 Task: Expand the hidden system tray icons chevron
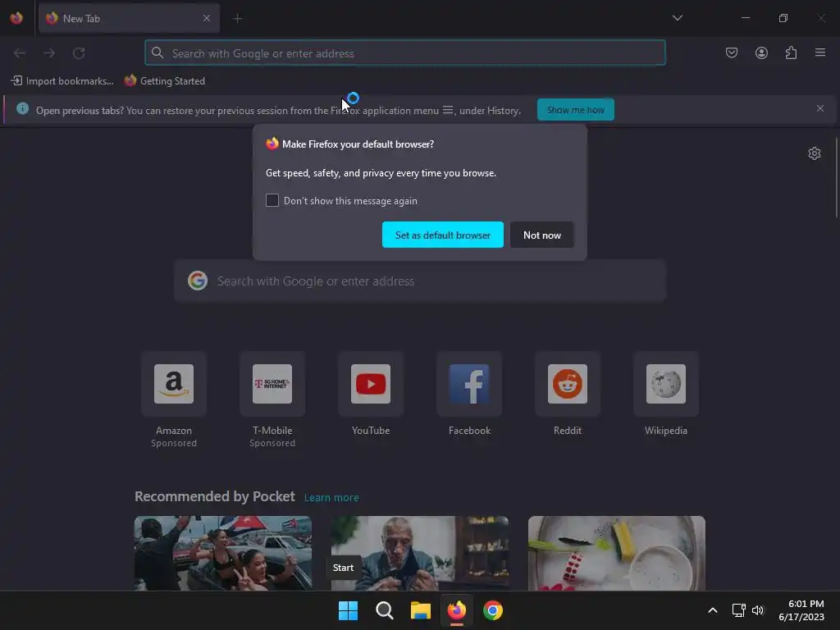[x=713, y=610]
